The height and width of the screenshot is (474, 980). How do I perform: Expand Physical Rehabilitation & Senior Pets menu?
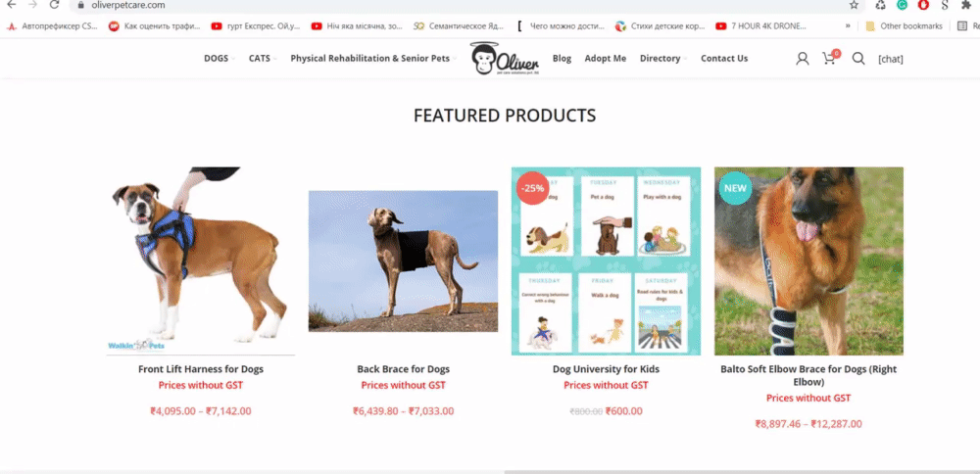point(373,58)
